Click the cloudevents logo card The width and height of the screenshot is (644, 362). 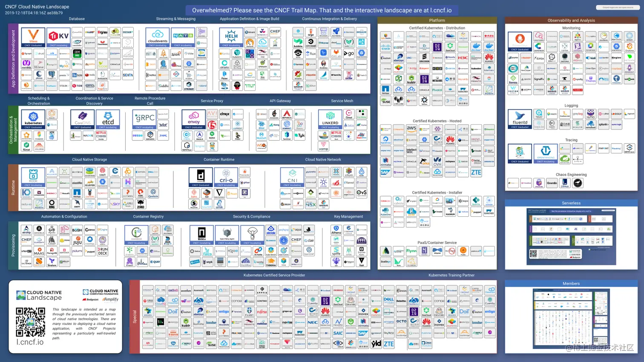[x=158, y=37]
